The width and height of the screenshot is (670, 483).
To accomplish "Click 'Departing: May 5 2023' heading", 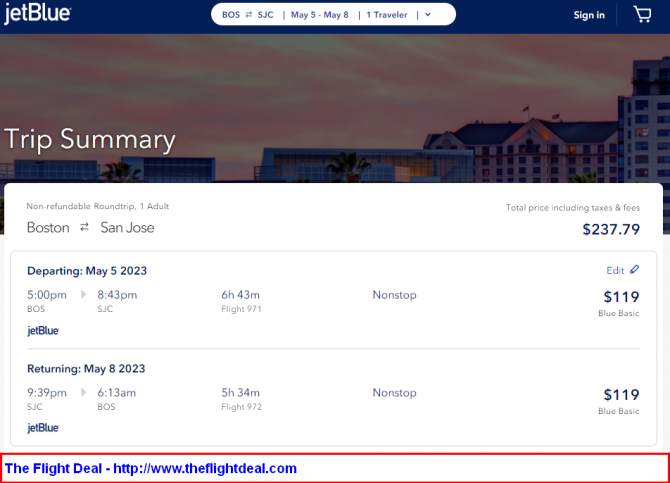I will pyautogui.click(x=87, y=271).
